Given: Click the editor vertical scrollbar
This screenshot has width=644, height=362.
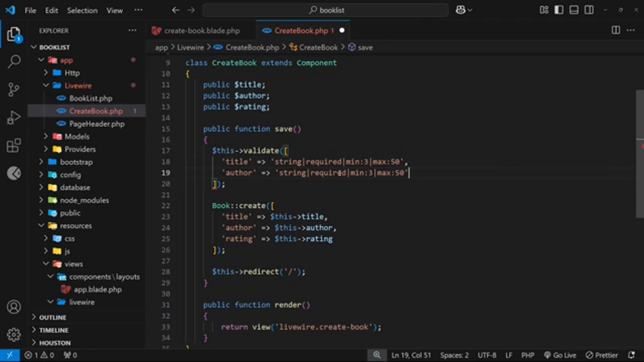Looking at the screenshot, I should [640, 153].
